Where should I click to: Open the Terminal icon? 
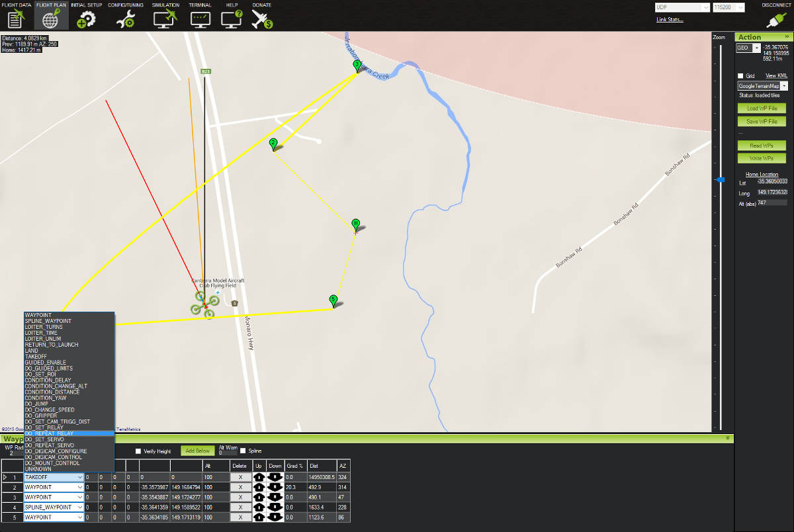click(200, 19)
